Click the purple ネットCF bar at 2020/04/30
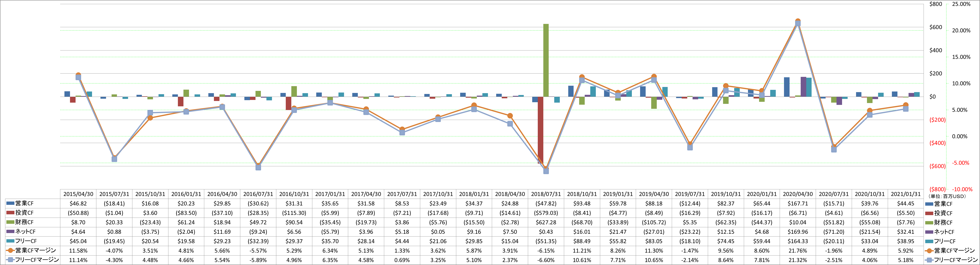The width and height of the screenshot is (980, 265). [804, 87]
